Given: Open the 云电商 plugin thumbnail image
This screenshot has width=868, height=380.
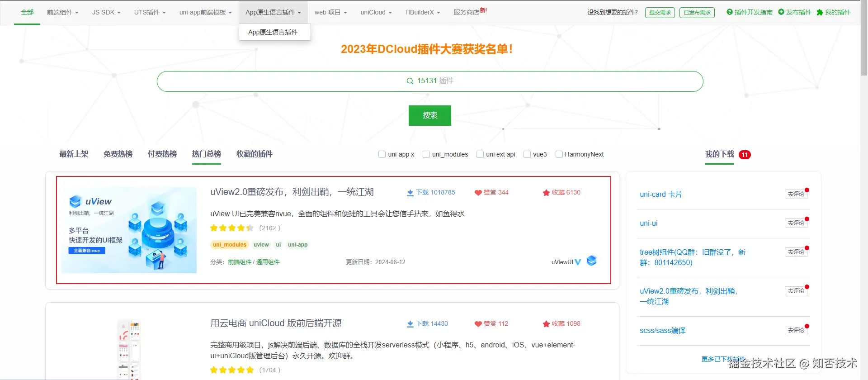Looking at the screenshot, I should tap(129, 348).
